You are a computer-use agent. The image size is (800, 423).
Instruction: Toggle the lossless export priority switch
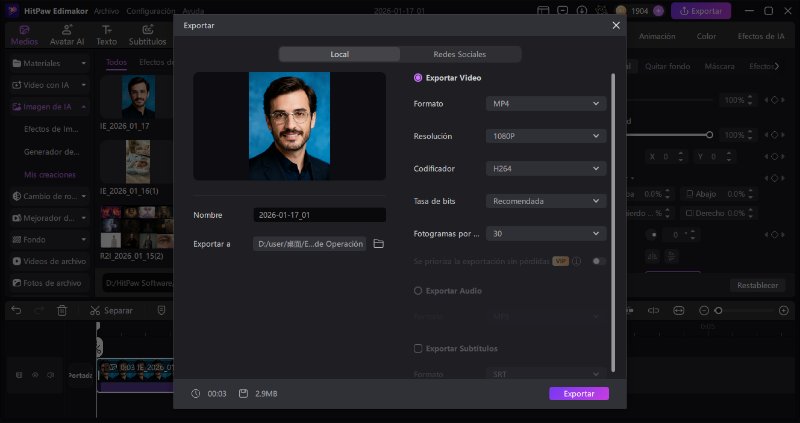[598, 261]
